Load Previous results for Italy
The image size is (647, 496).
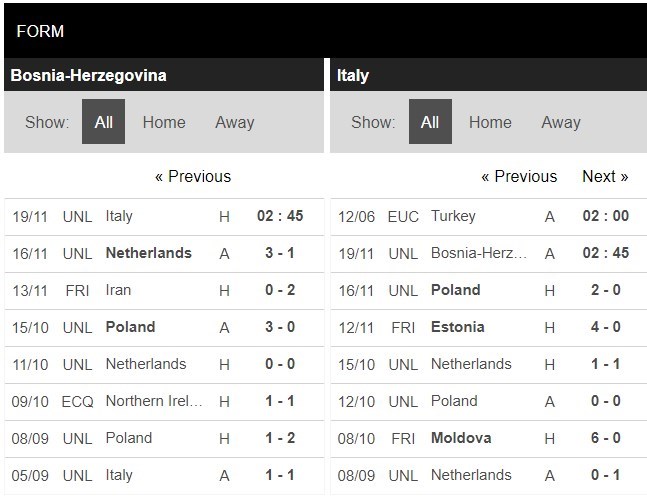pyautogui.click(x=519, y=176)
